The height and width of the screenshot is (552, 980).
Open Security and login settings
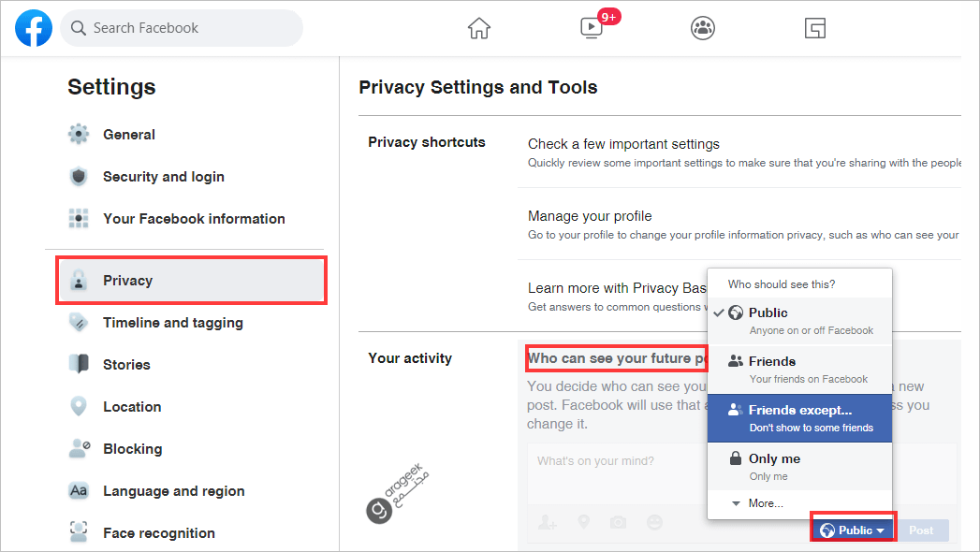pyautogui.click(x=163, y=177)
